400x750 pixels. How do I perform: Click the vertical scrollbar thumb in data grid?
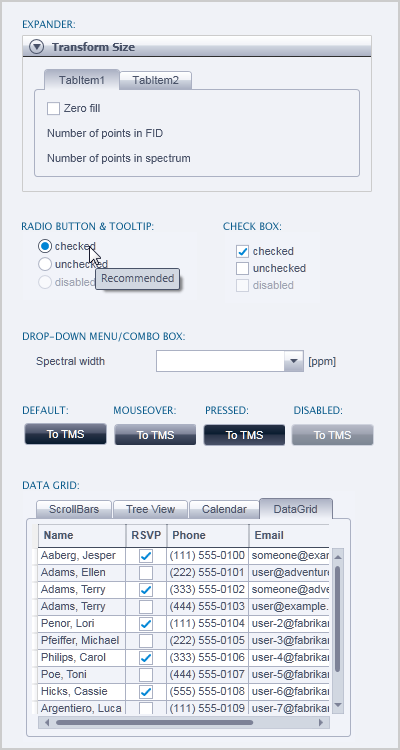[338, 619]
